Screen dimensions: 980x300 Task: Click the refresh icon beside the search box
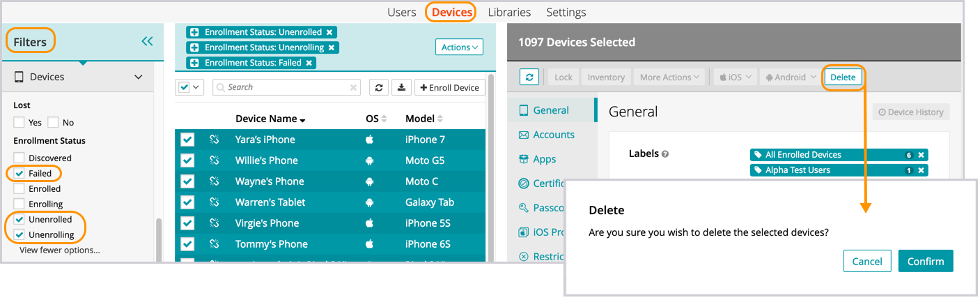coord(378,87)
